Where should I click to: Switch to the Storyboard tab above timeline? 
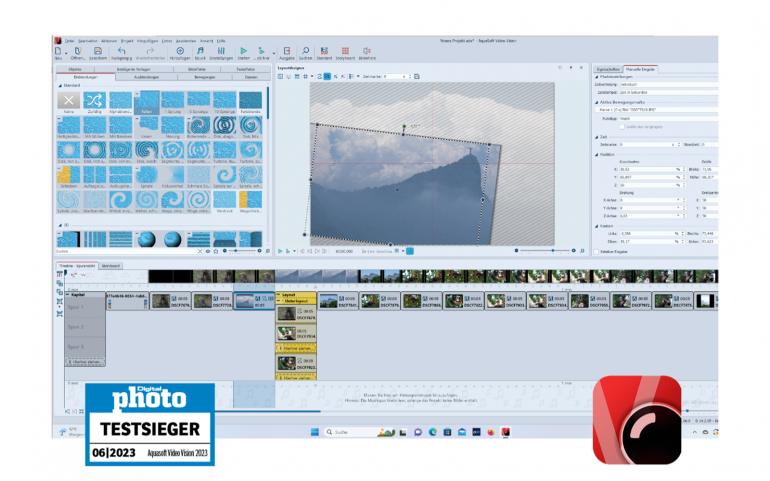coord(110,266)
